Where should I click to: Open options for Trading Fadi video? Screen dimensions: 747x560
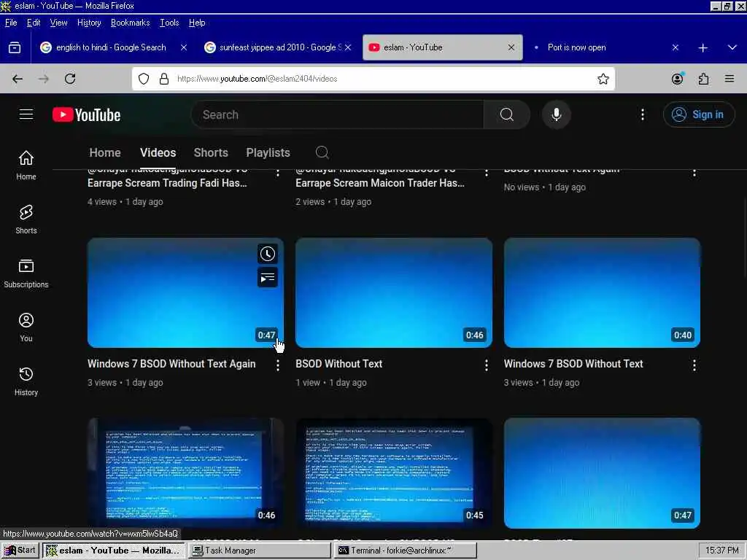(x=278, y=172)
